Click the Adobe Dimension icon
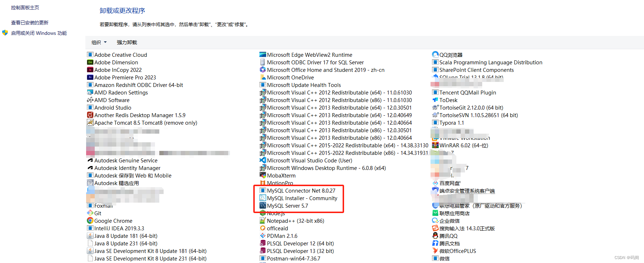The image size is (644, 263). (x=90, y=62)
